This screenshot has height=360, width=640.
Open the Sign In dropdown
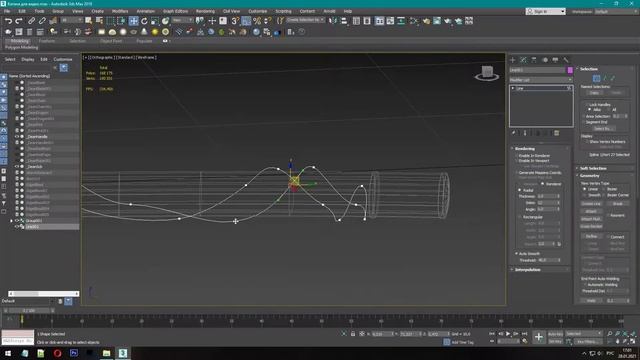pos(546,11)
